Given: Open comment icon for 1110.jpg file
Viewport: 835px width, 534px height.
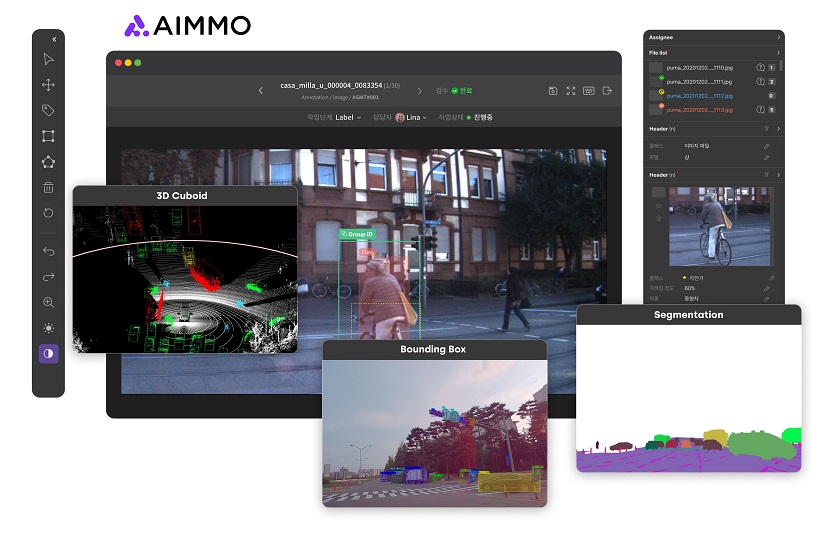Looking at the screenshot, I should pos(760,68).
